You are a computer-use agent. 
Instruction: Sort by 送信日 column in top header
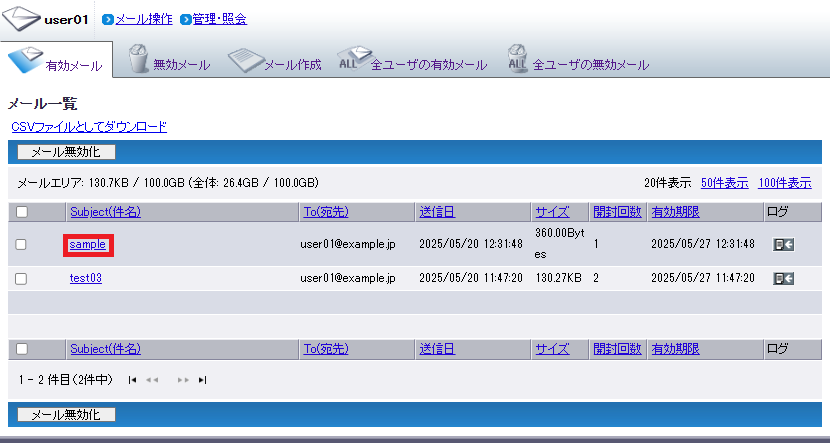click(x=437, y=211)
